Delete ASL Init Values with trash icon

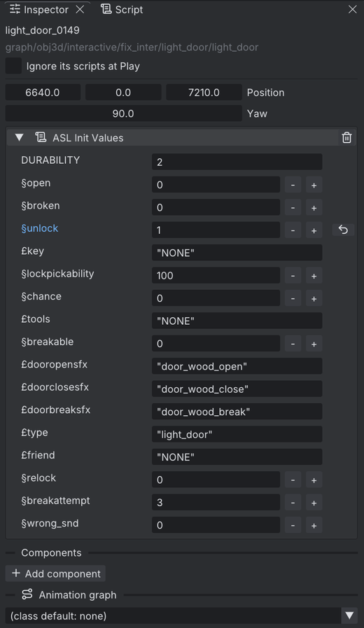click(x=346, y=138)
